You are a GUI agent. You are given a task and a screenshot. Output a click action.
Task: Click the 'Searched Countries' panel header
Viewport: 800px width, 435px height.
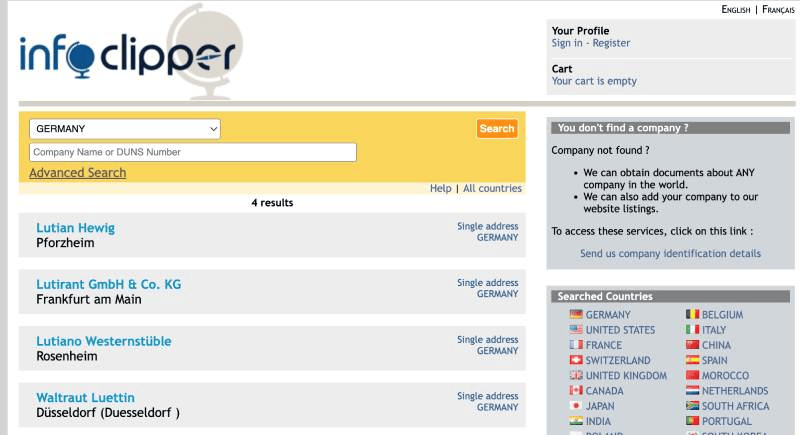[670, 296]
